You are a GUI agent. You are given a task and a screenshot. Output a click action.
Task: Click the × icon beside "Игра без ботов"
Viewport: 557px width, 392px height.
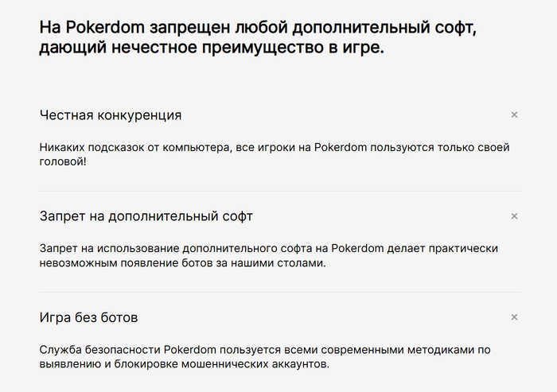[x=514, y=317]
